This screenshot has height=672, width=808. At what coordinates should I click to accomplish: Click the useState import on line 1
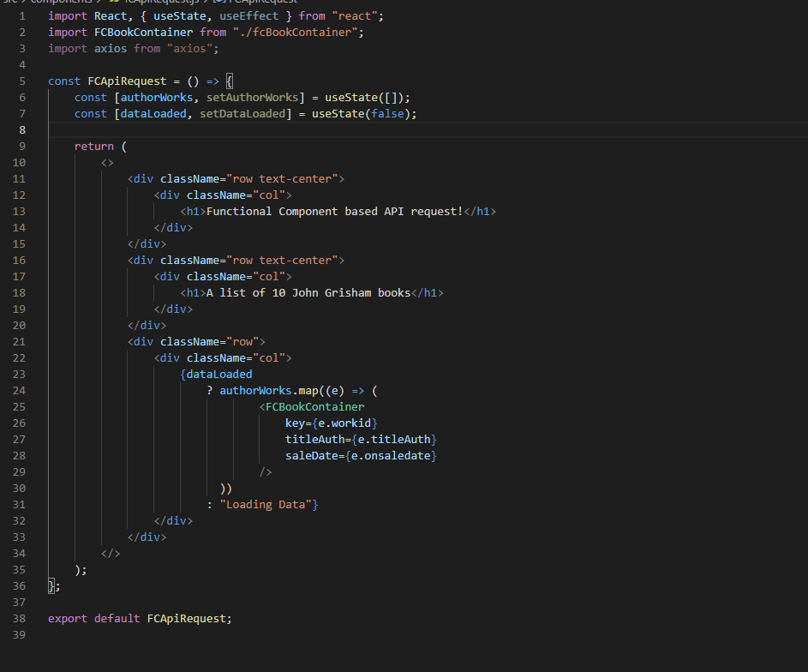180,16
